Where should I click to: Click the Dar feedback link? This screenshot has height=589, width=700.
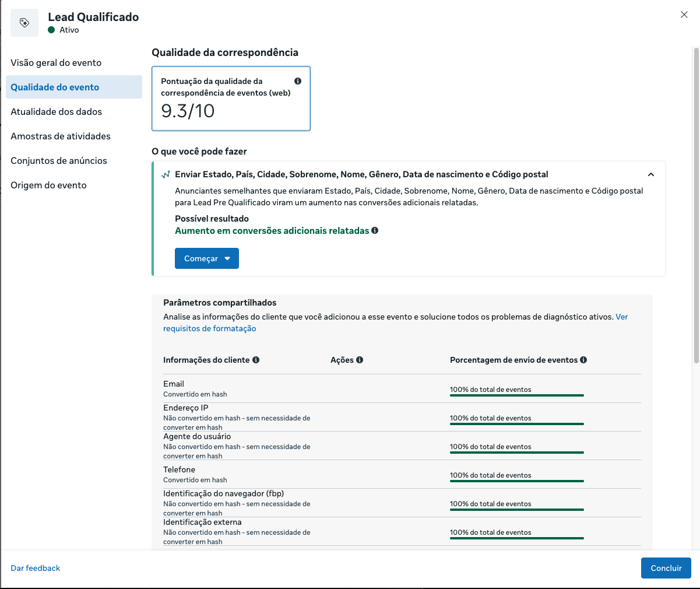pyautogui.click(x=36, y=568)
